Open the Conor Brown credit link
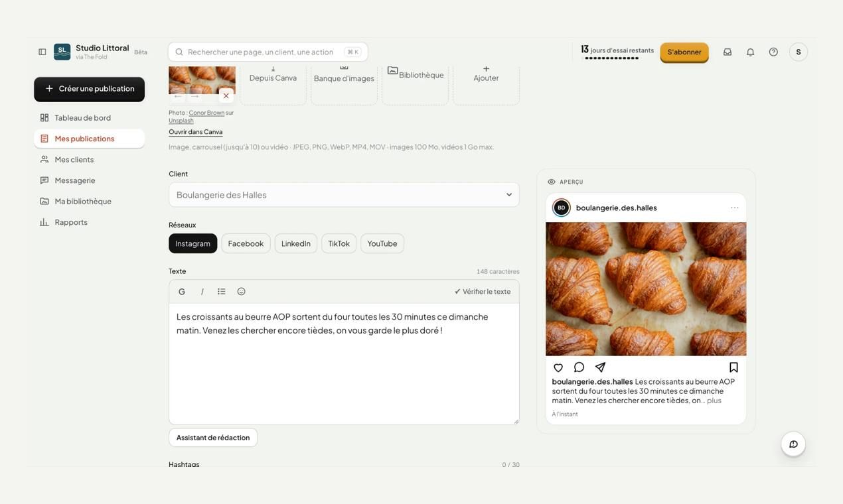 pyautogui.click(x=206, y=113)
